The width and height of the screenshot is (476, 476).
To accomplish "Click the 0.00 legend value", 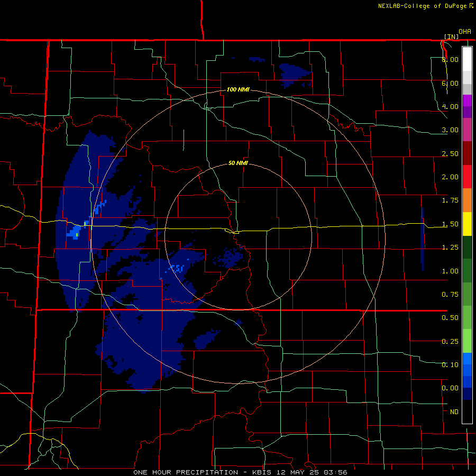I will 450,388.
